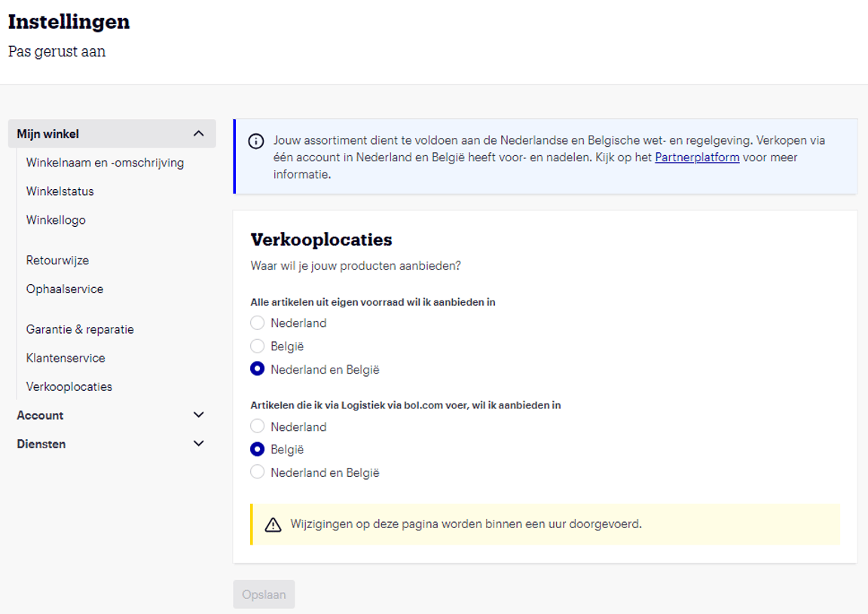Open Garantie & reparatie settings
Image resolution: width=868 pixels, height=614 pixels.
click(80, 329)
